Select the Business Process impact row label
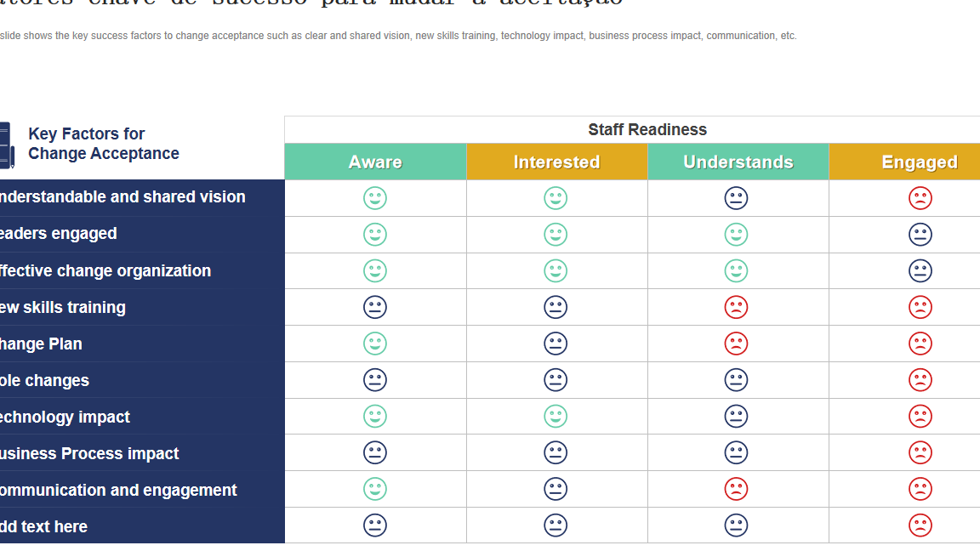980x551 pixels. (89, 453)
